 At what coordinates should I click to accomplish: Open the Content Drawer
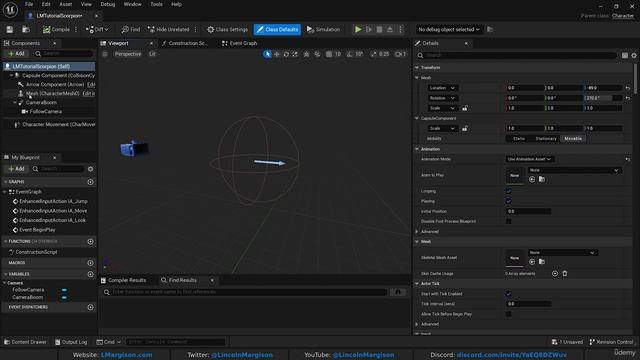(25, 342)
